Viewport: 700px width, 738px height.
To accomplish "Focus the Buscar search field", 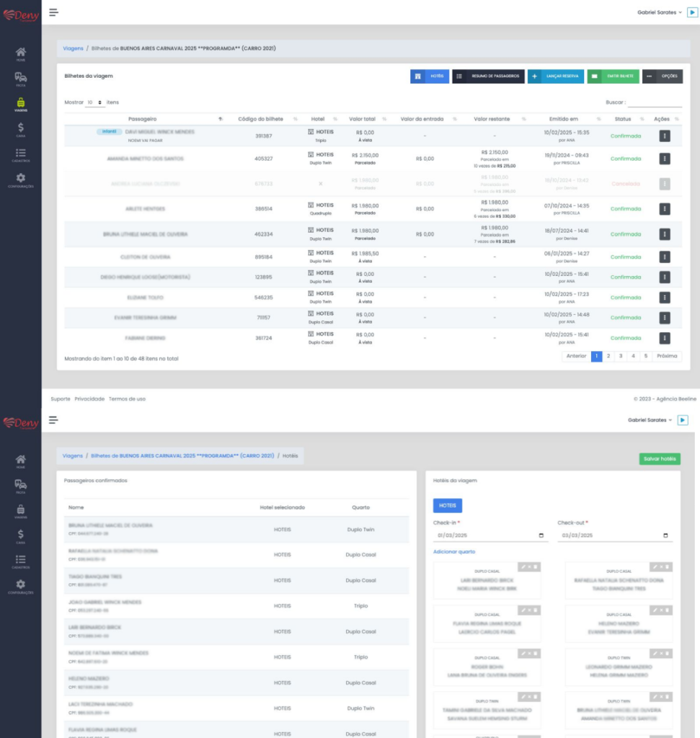I will click(654, 103).
